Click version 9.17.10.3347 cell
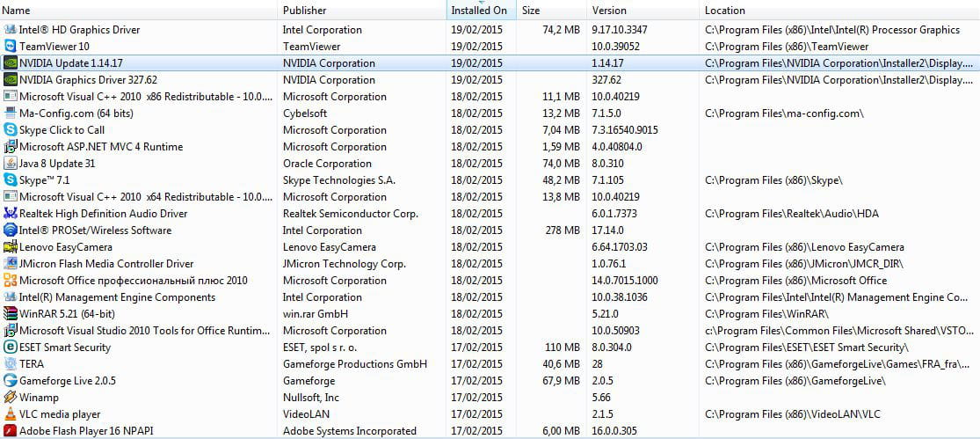Screen dimensions: 980x439 [x=620, y=29]
